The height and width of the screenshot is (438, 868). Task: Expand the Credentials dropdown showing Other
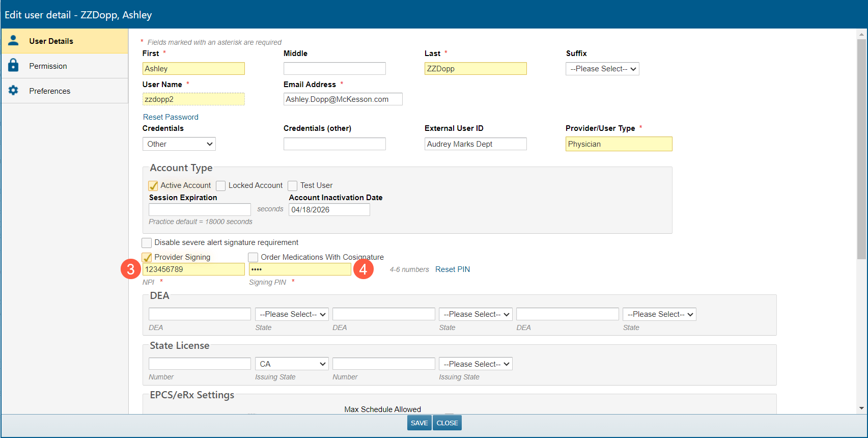point(179,144)
